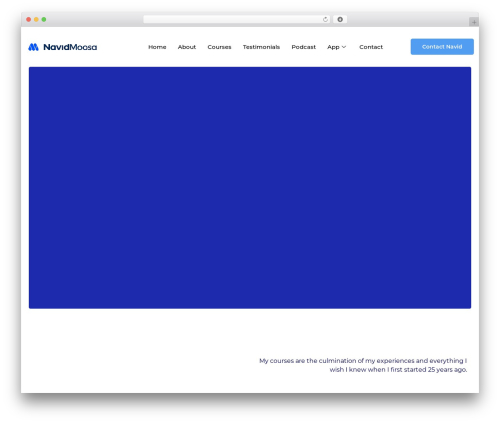Click the text 'first started 25 years ago'

[429, 370]
